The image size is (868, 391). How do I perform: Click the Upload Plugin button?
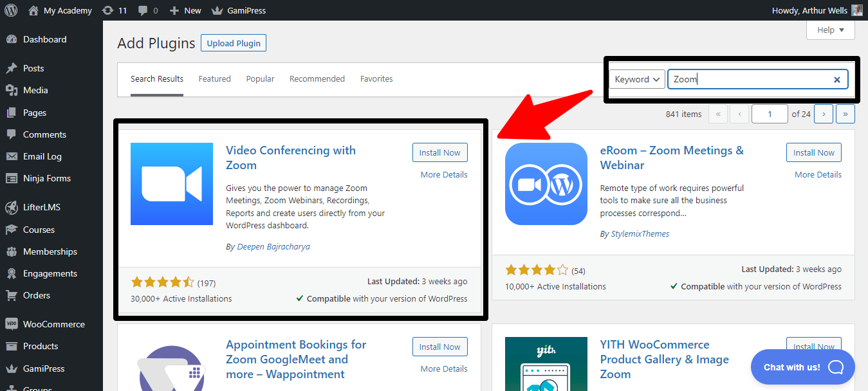[x=233, y=42]
